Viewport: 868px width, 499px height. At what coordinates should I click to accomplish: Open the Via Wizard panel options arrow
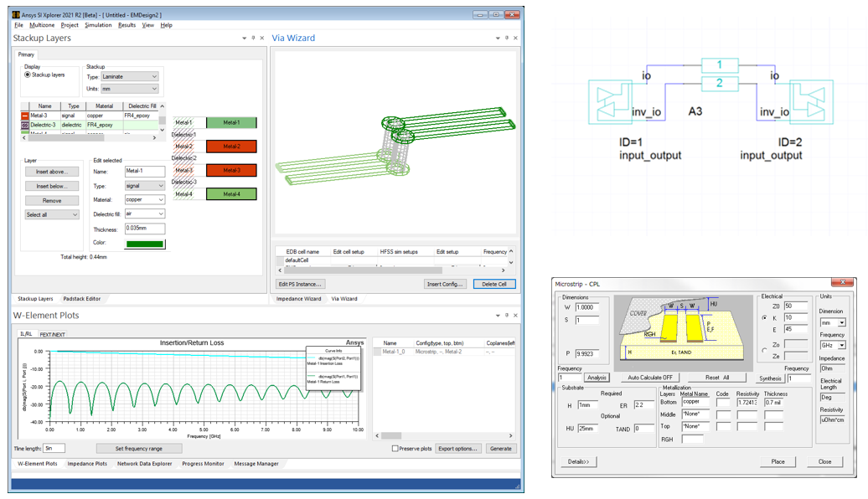498,39
